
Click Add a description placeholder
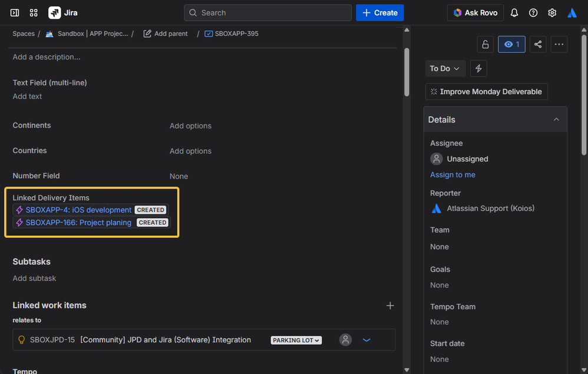47,57
